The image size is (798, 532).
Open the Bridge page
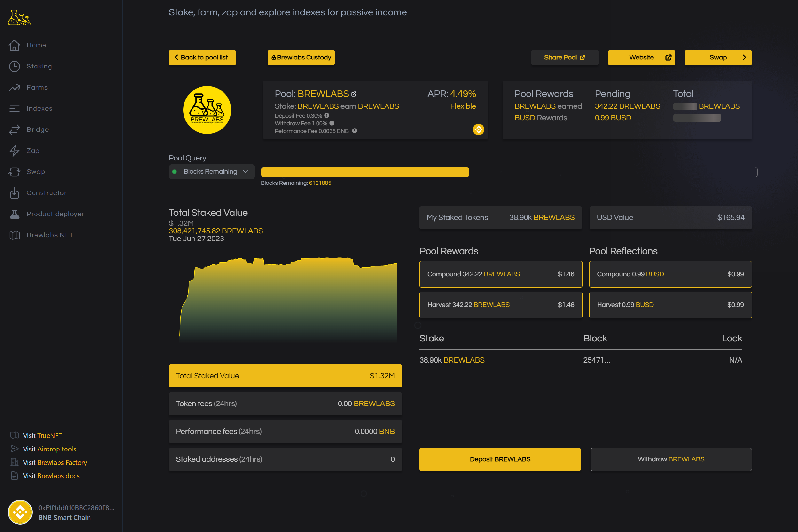click(38, 129)
